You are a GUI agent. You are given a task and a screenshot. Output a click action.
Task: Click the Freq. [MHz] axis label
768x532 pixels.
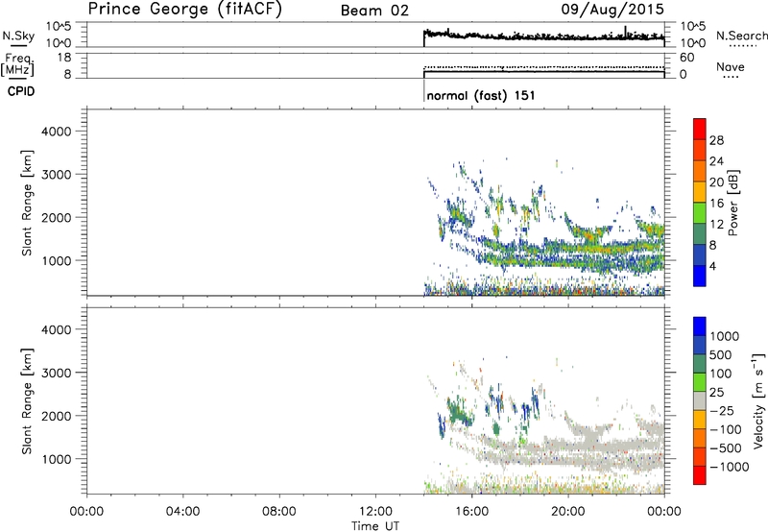coord(18,64)
